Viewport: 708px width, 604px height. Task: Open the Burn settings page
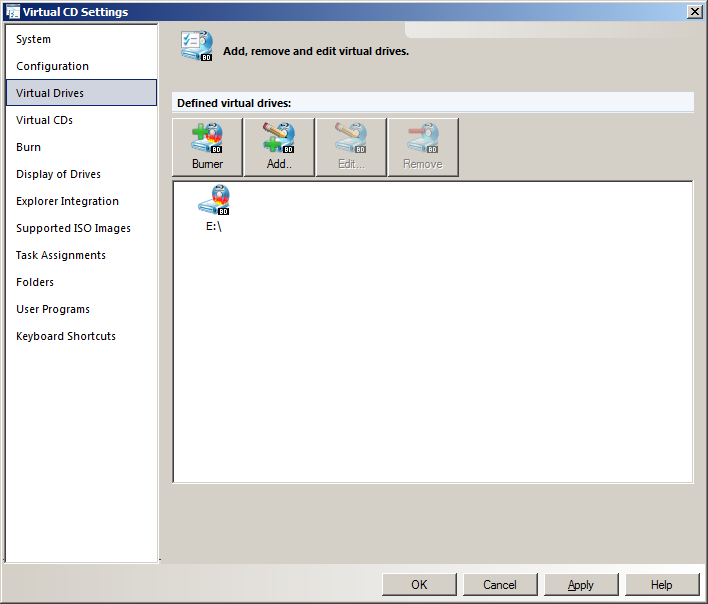pos(82,147)
